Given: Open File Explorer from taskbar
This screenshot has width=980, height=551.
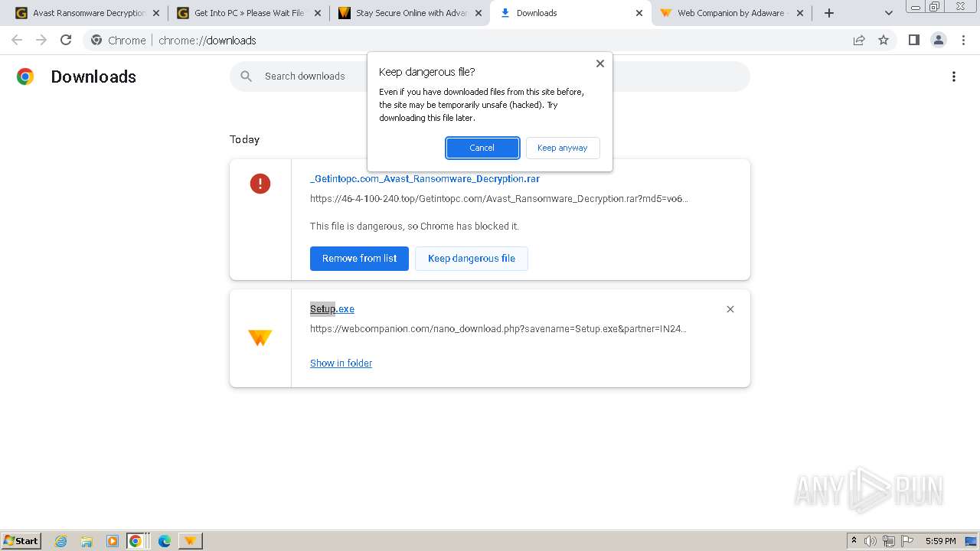Looking at the screenshot, I should (87, 541).
